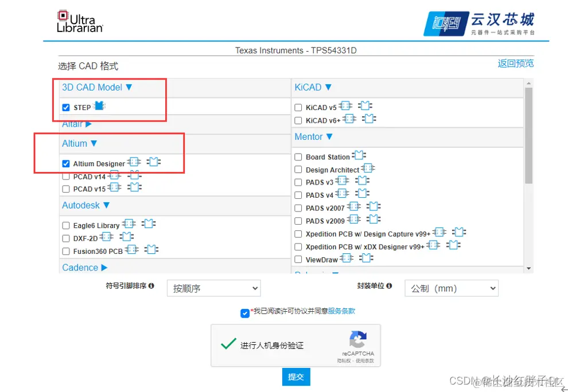The image size is (568, 392).
Task: Collapse the KiCAD section
Action: [313, 87]
